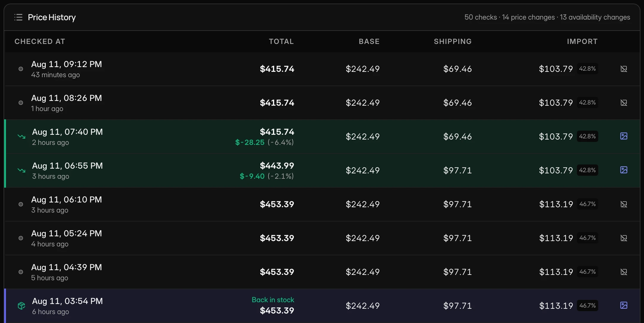This screenshot has height=323, width=644.
Task: Click 42.8% badge in 06:55 PM row
Action: click(587, 170)
